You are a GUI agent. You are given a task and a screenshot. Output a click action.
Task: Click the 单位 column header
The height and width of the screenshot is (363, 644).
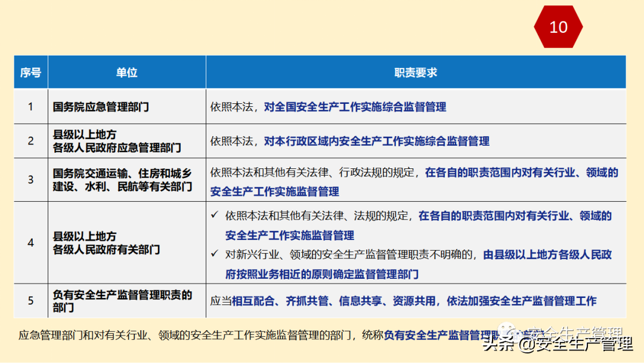click(x=126, y=72)
